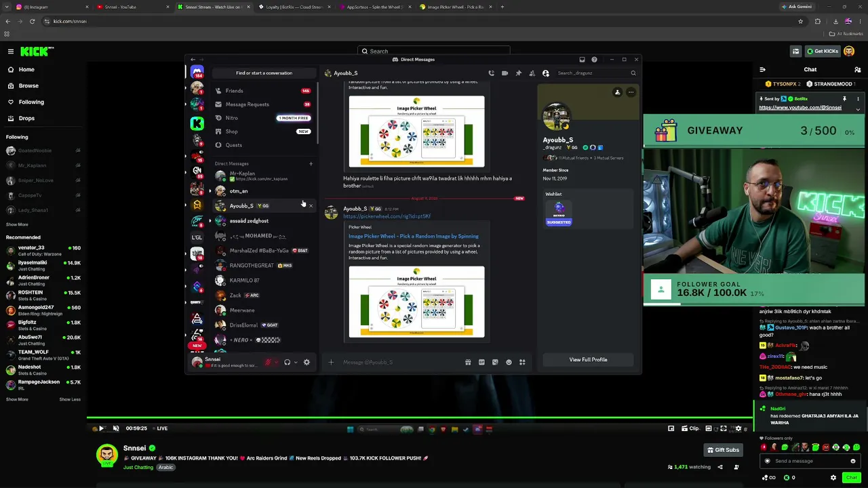Viewport: 868px width, 488px height.
Task: Open the attachment plus button in message bar
Action: pyautogui.click(x=331, y=362)
